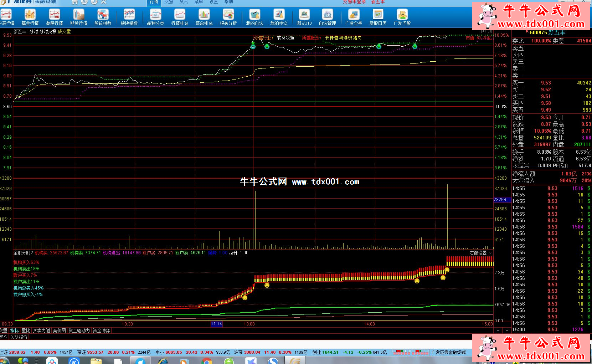The image size is (592, 364).
Task: Open 帮助 menu
Action: 228,2
